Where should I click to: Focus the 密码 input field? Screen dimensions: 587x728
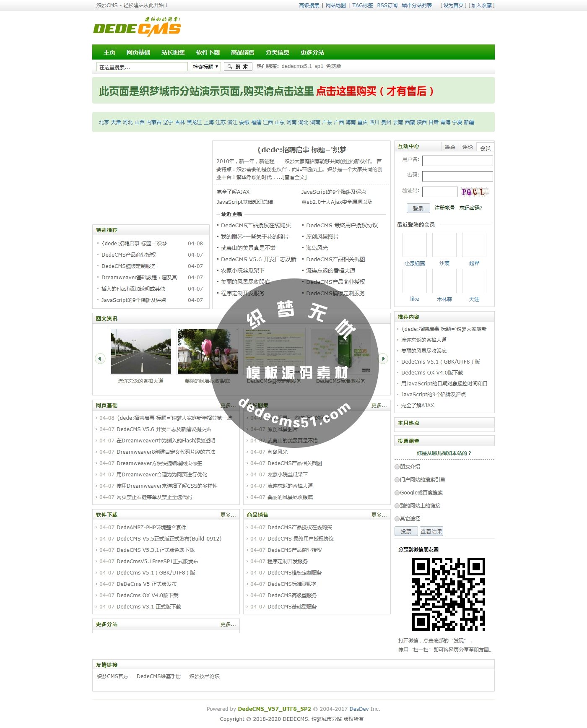(x=457, y=176)
